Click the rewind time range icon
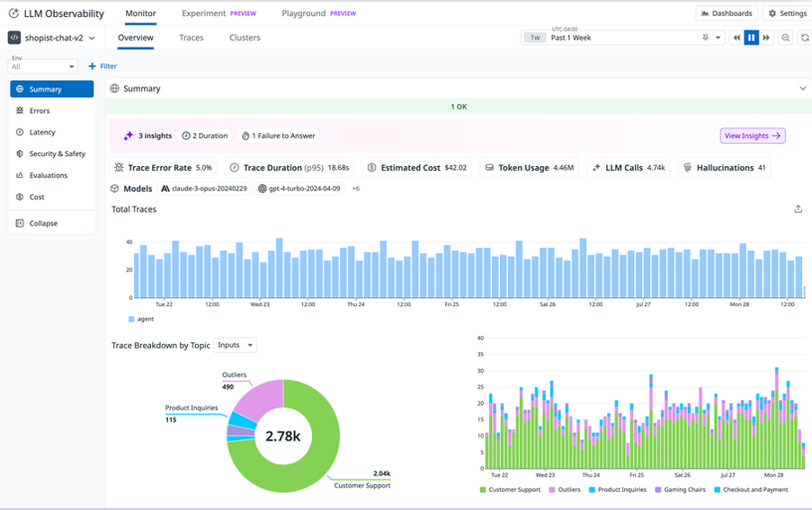Image resolution: width=812 pixels, height=510 pixels. 736,38
